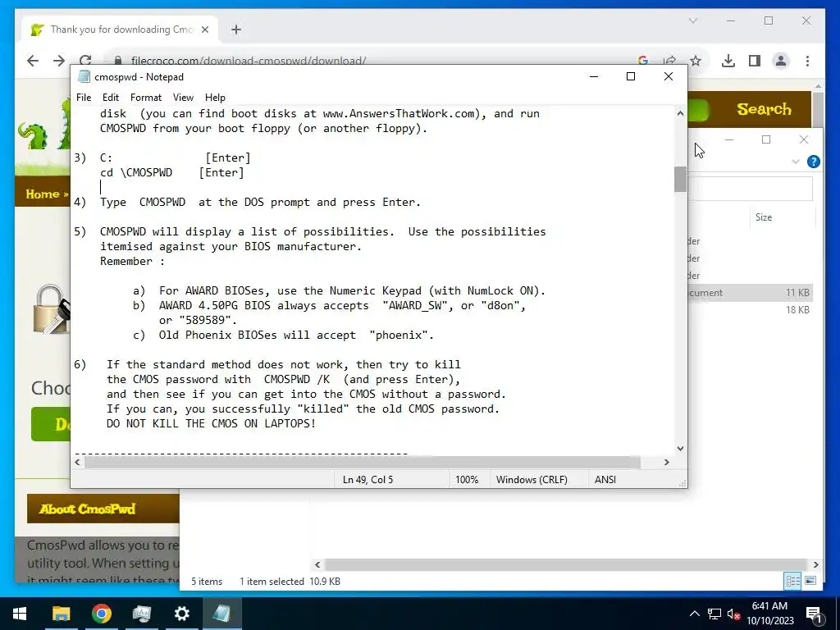Click 5 items status in Explorer

click(x=207, y=582)
